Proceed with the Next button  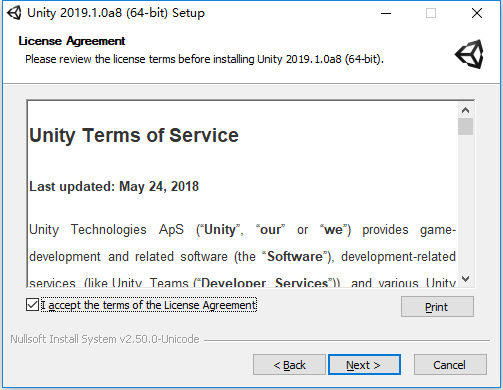click(x=364, y=365)
